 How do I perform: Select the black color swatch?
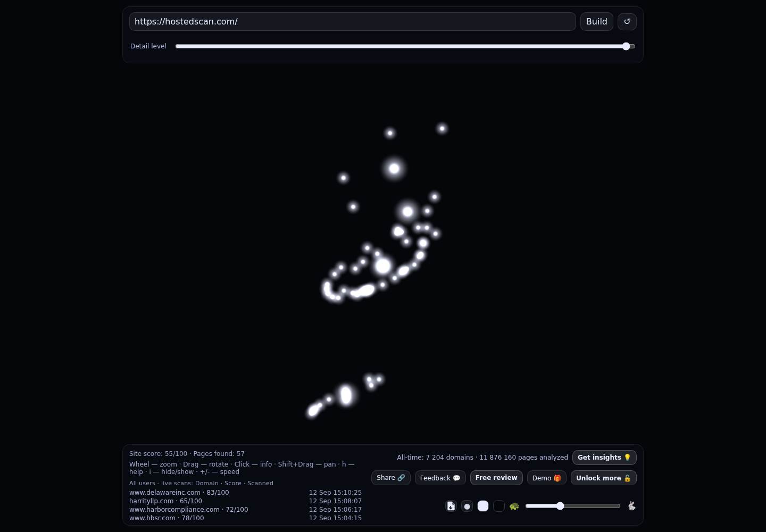499,506
